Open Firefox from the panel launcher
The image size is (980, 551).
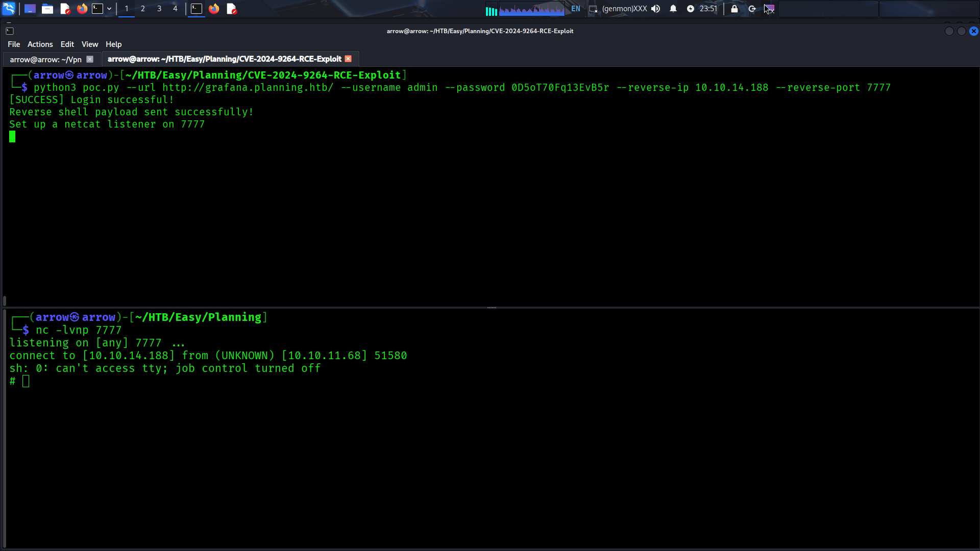(x=82, y=9)
